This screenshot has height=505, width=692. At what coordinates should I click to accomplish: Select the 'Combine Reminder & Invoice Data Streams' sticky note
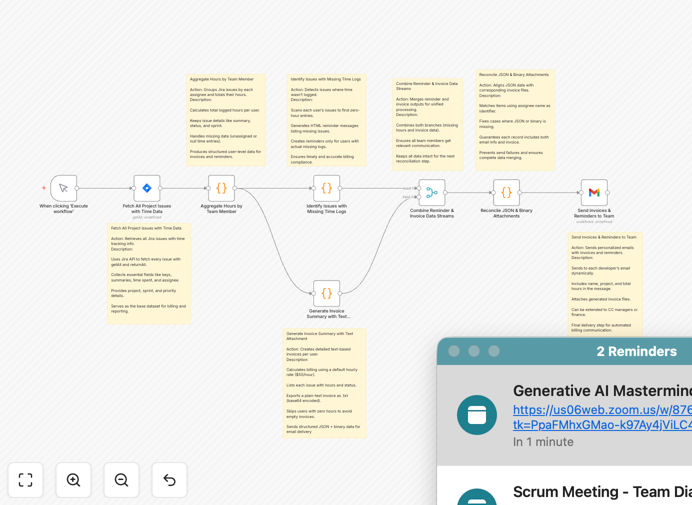[x=428, y=124]
